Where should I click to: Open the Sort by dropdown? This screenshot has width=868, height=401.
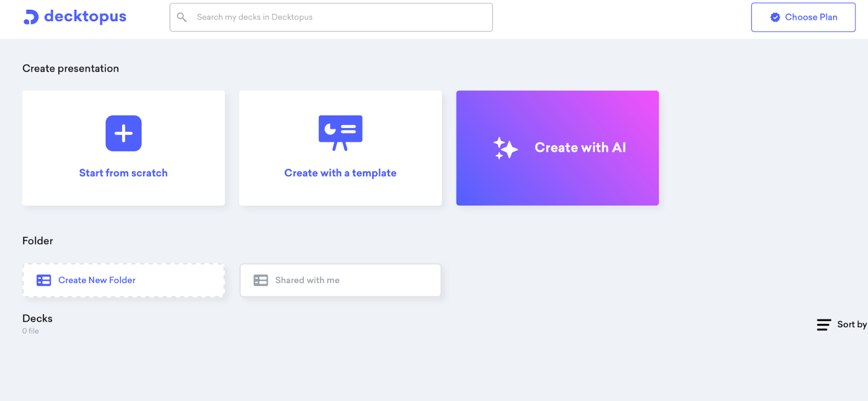pyautogui.click(x=841, y=324)
